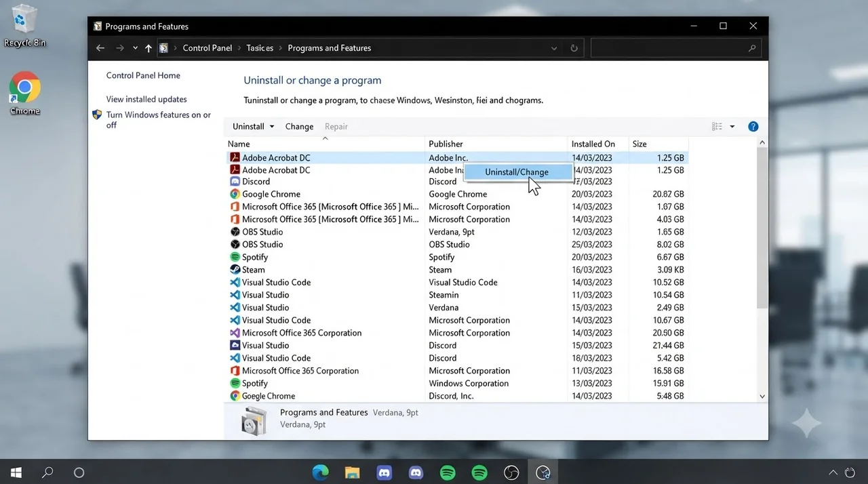Open the view options dropdown arrow
The height and width of the screenshot is (484, 868).
click(732, 127)
